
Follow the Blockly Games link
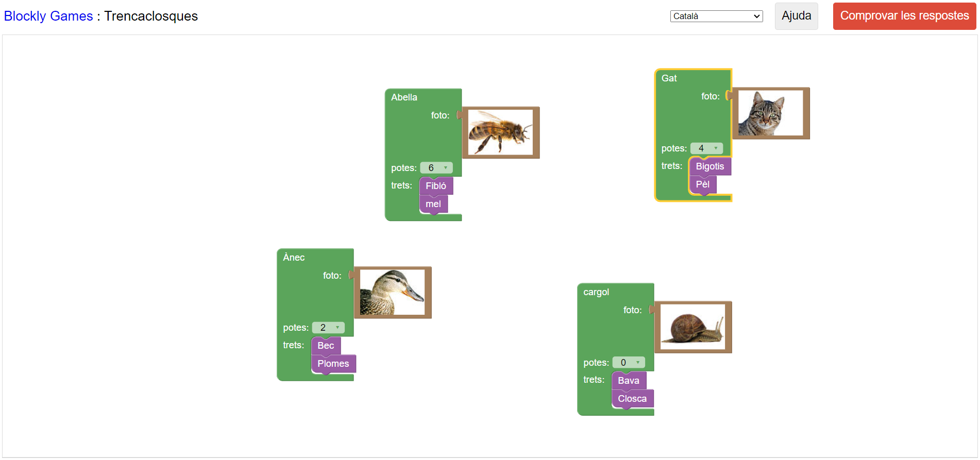tap(48, 16)
